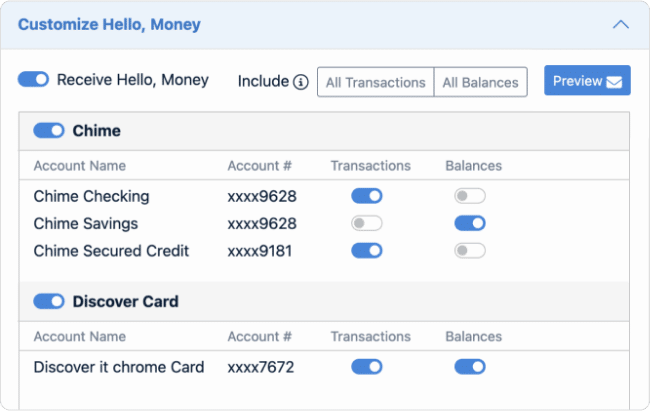The width and height of the screenshot is (650, 411).
Task: Toggle the Discover Card institution switch
Action: tap(49, 302)
